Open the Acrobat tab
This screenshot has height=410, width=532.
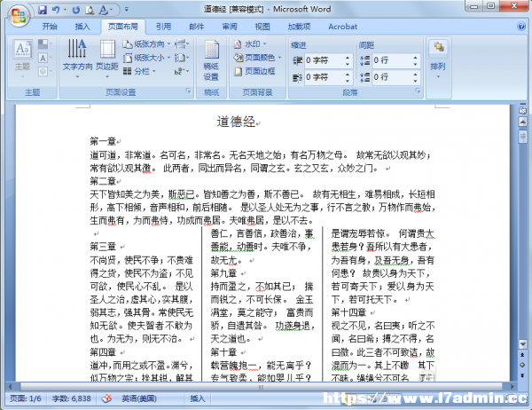click(x=342, y=27)
